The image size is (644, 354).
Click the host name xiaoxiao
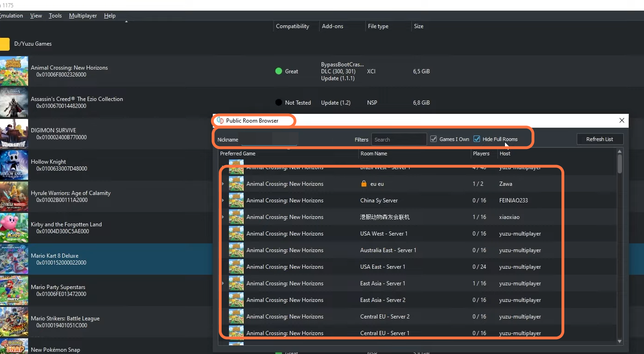coord(509,217)
